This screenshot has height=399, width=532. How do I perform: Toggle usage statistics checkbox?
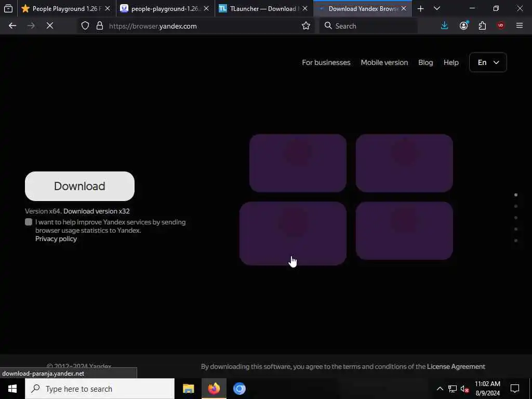[29, 222]
